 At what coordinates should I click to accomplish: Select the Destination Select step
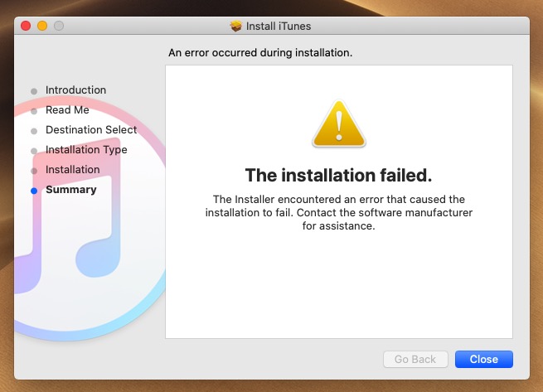point(91,130)
